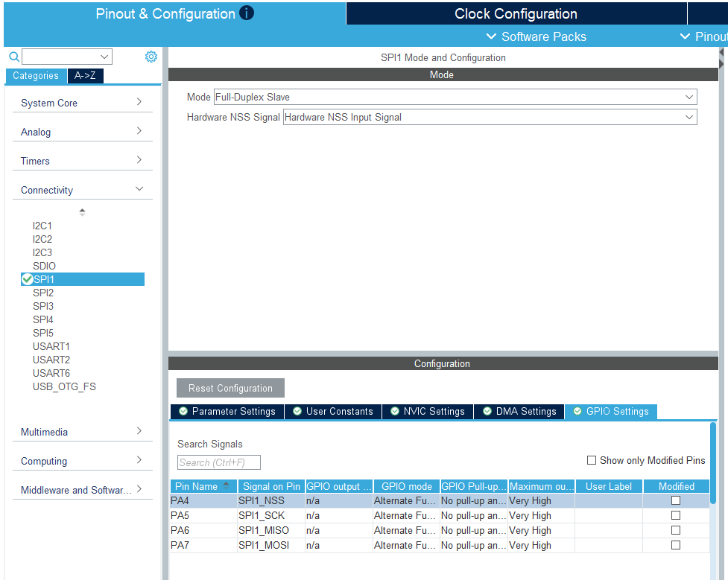This screenshot has height=580, width=728.
Task: Select SPI4 peripheral
Action: click(x=43, y=319)
